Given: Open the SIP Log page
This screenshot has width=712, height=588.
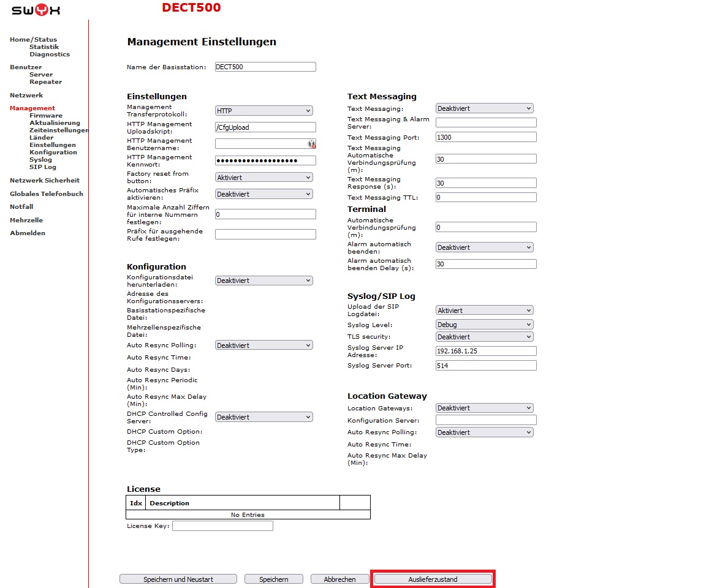Looking at the screenshot, I should click(x=43, y=167).
